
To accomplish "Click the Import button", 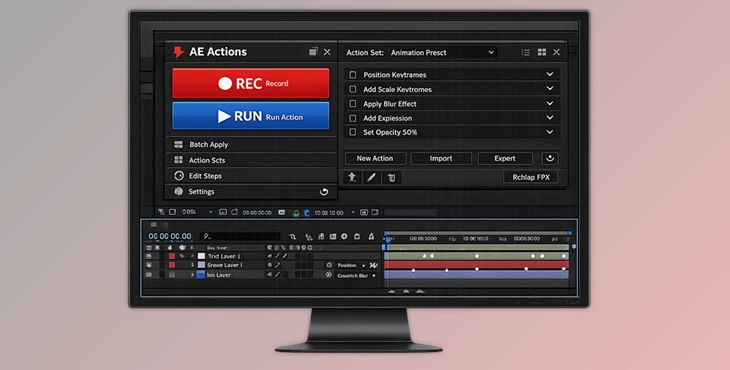I will coord(441,158).
